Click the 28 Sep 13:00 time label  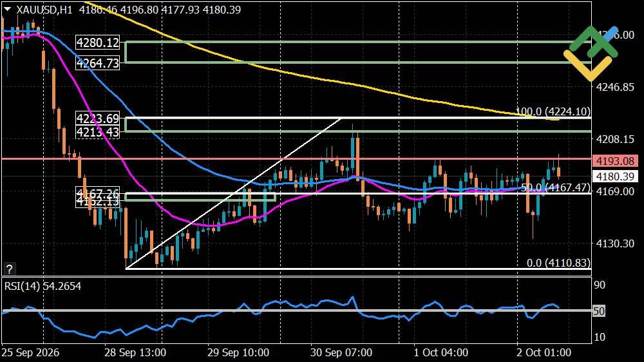coord(135,352)
